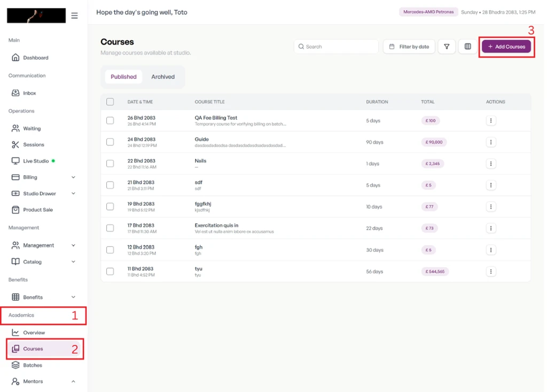Open the Exercitation quis in course
547x392 pixels.
pyautogui.click(x=217, y=225)
